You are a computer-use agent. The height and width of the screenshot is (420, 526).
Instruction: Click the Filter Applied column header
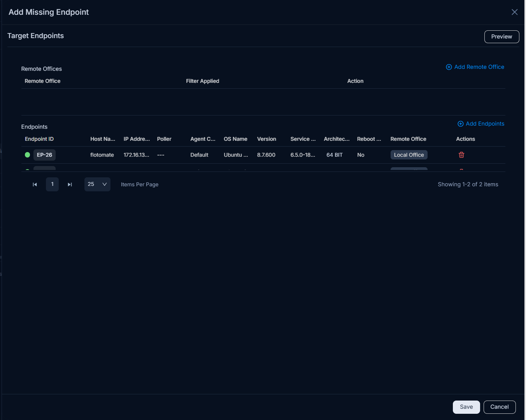pos(202,81)
